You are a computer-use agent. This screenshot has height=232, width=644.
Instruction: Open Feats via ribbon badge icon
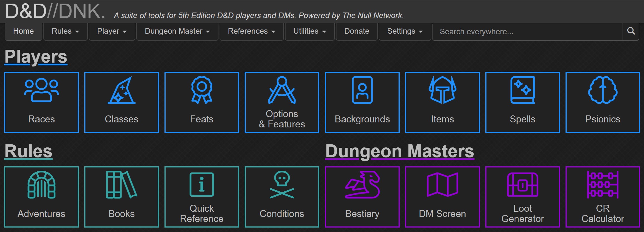(202, 90)
